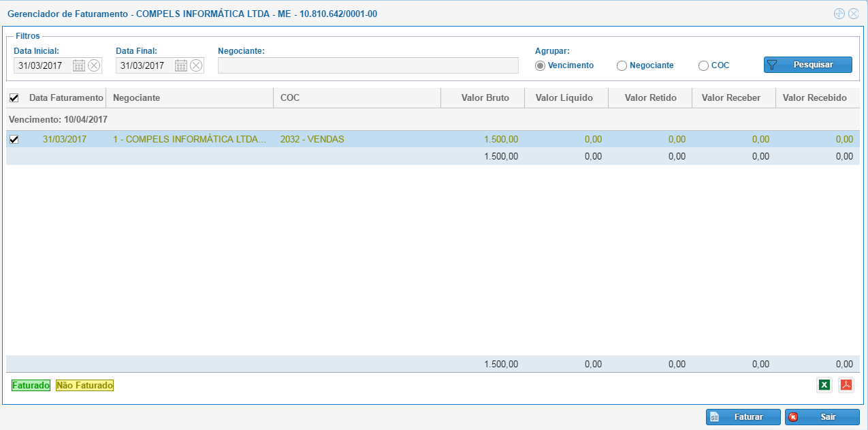Focus the Data Inicial date field

(x=43, y=65)
